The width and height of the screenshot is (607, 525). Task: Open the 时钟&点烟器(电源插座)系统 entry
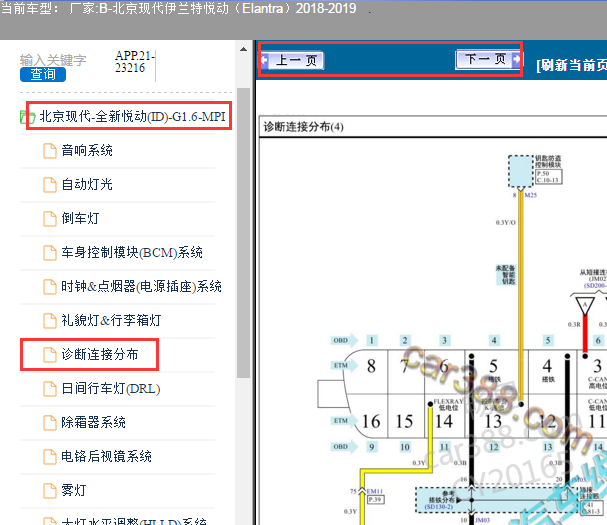tap(141, 287)
